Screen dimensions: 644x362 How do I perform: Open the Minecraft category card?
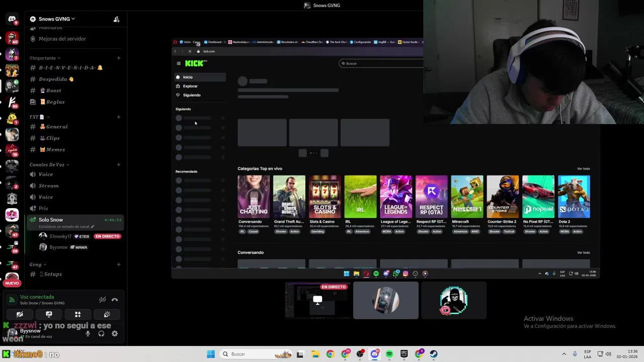[x=467, y=197]
